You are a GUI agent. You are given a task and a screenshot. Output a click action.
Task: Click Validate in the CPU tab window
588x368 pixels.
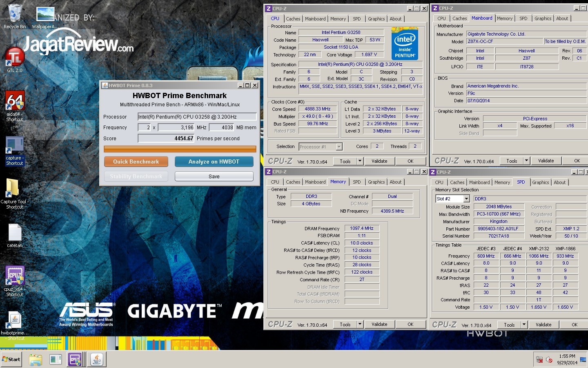tap(379, 161)
